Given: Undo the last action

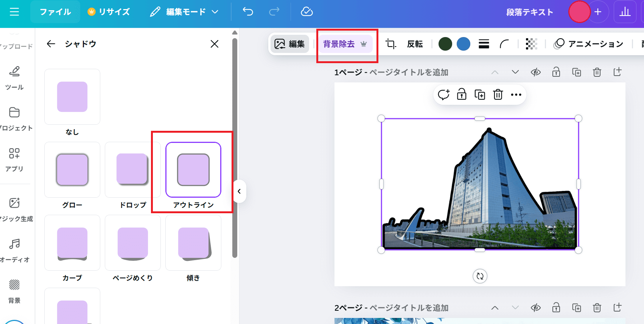Looking at the screenshot, I should [x=248, y=12].
